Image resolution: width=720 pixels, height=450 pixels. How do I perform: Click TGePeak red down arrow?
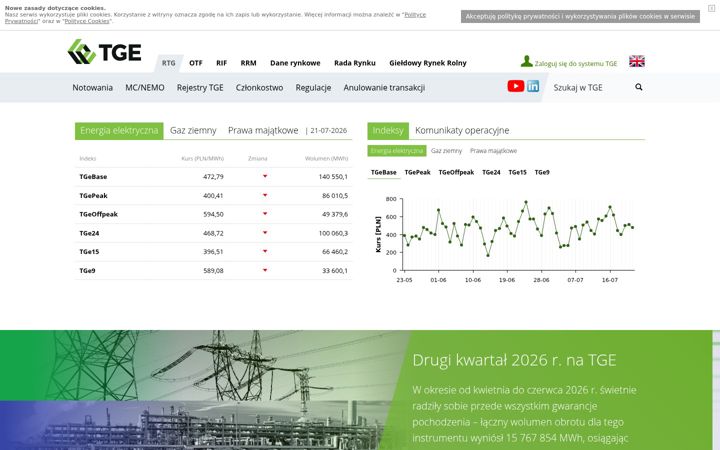(x=265, y=195)
